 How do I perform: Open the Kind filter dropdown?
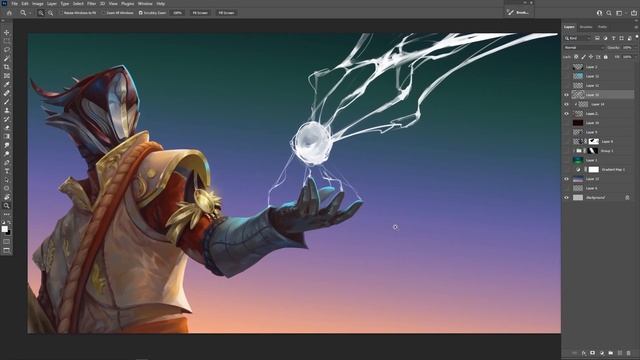coord(578,38)
